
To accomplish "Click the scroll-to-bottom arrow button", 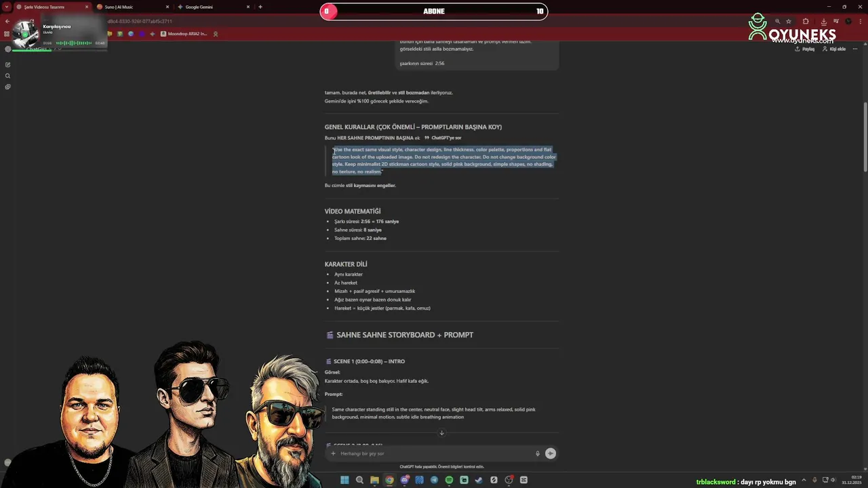I will (441, 433).
